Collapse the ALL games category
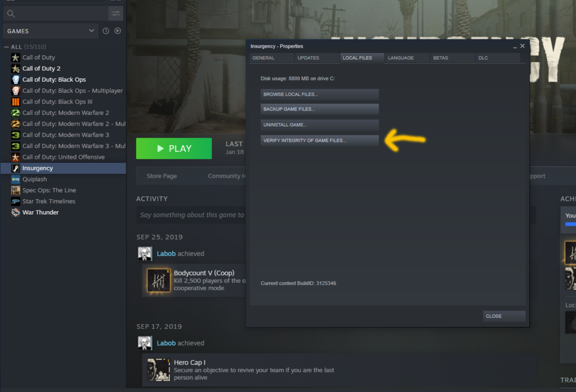Screen dimensions: 576x392 tap(6, 47)
